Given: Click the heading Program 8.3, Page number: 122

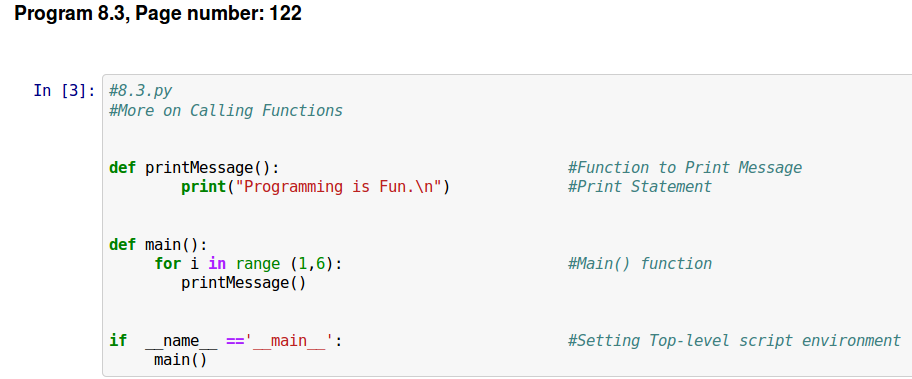Looking at the screenshot, I should tap(158, 13).
